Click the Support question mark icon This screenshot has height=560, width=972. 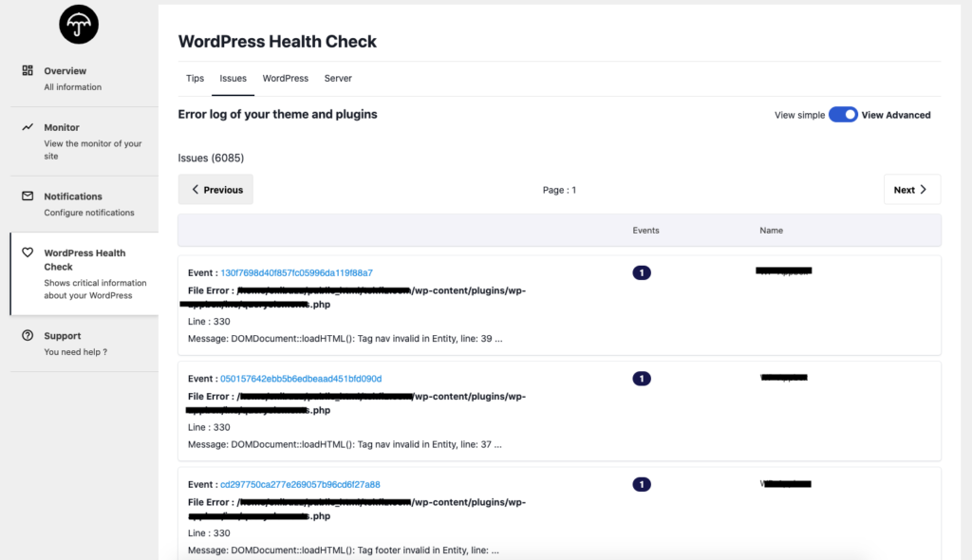28,335
